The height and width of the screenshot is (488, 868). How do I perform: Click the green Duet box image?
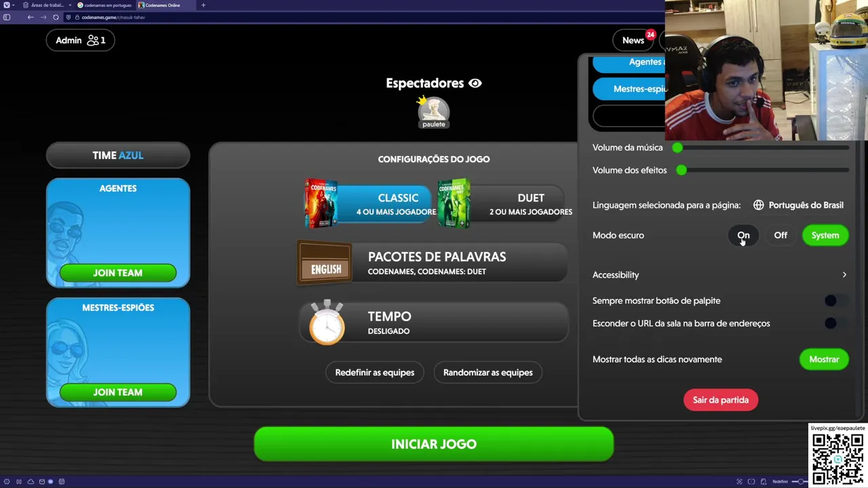coord(454,203)
